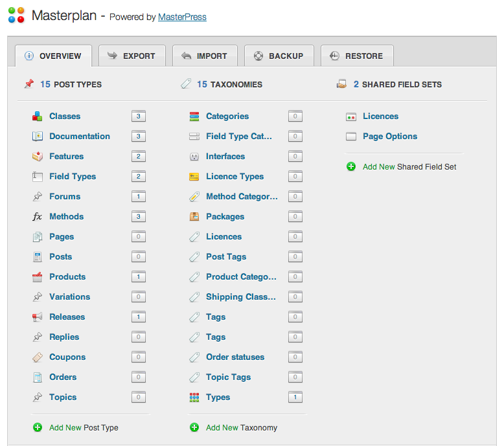Image resolution: width=504 pixels, height=446 pixels.
Task: Click Add New Post Type
Action: point(84,428)
